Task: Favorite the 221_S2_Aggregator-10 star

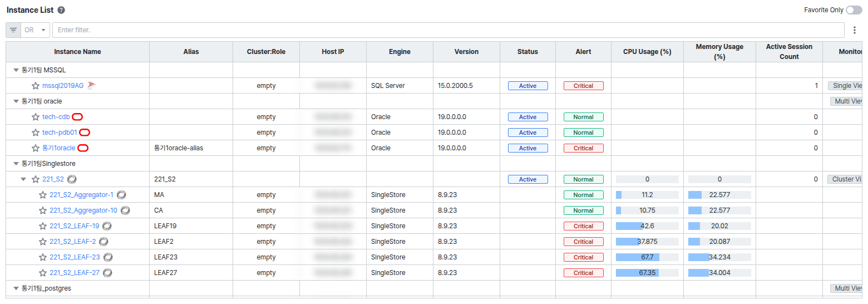Action: point(43,210)
